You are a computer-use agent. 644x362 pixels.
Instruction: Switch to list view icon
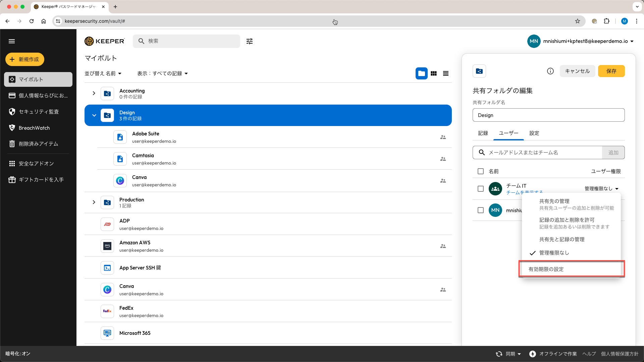point(446,73)
